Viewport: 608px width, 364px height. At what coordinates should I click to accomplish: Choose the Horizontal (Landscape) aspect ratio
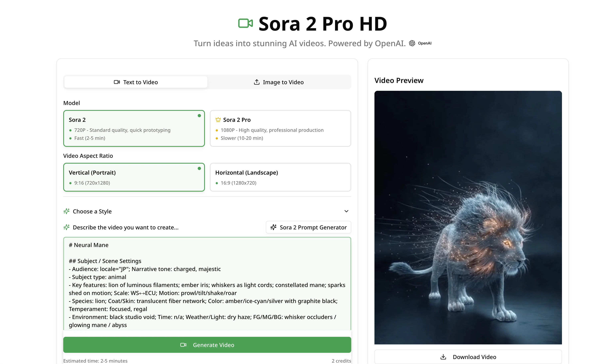click(x=280, y=177)
